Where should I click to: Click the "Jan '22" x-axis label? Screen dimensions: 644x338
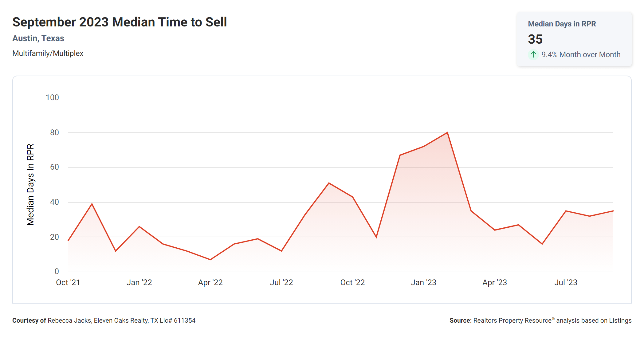[x=139, y=282]
